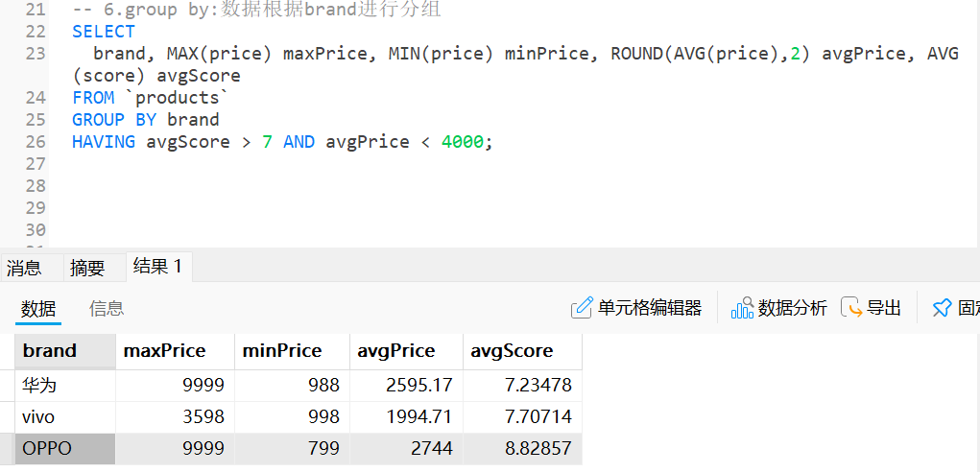Select the minPrice column header
This screenshot has height=472, width=980.
[x=291, y=351]
